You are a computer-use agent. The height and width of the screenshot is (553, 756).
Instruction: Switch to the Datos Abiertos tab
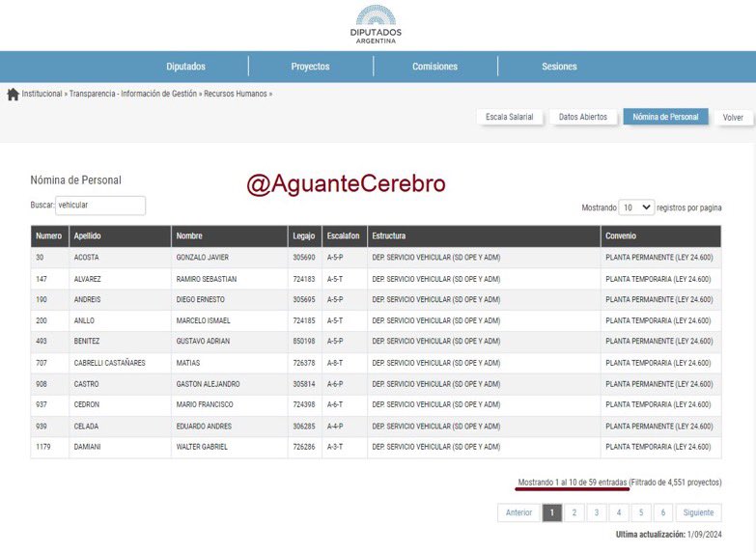tap(583, 117)
